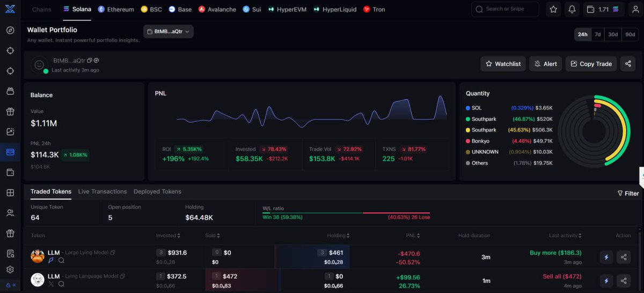Click Buy more ($186.3) action
Screen dimensions: 644x293
click(555, 253)
